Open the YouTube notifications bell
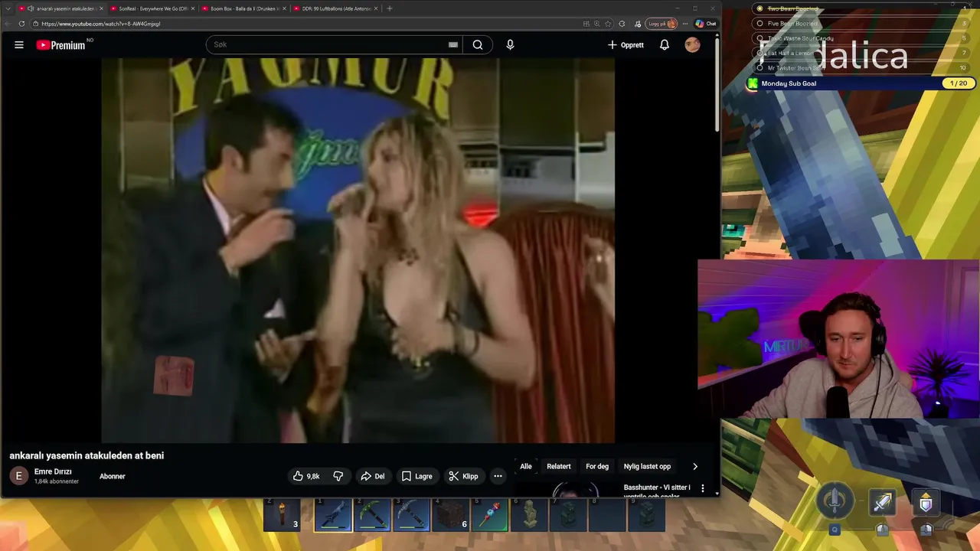 [x=665, y=45]
